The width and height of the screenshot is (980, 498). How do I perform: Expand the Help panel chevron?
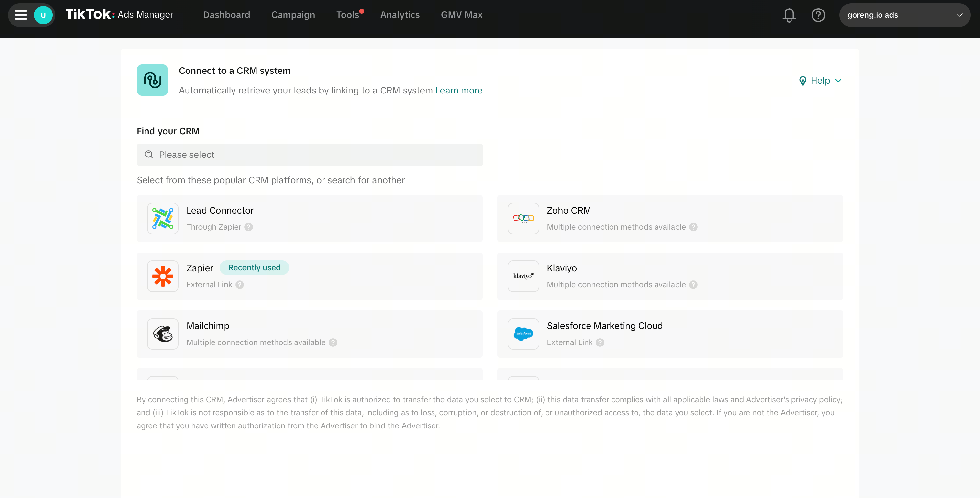tap(838, 81)
